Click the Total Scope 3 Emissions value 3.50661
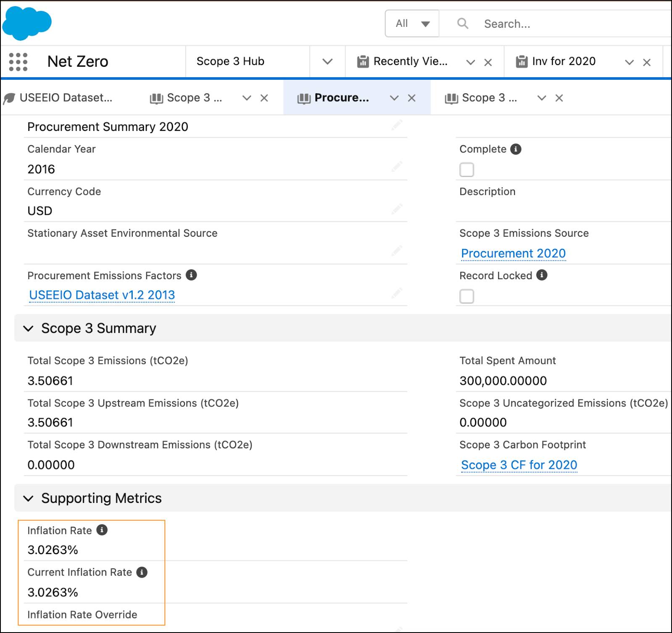Image resolution: width=672 pixels, height=633 pixels. (50, 381)
